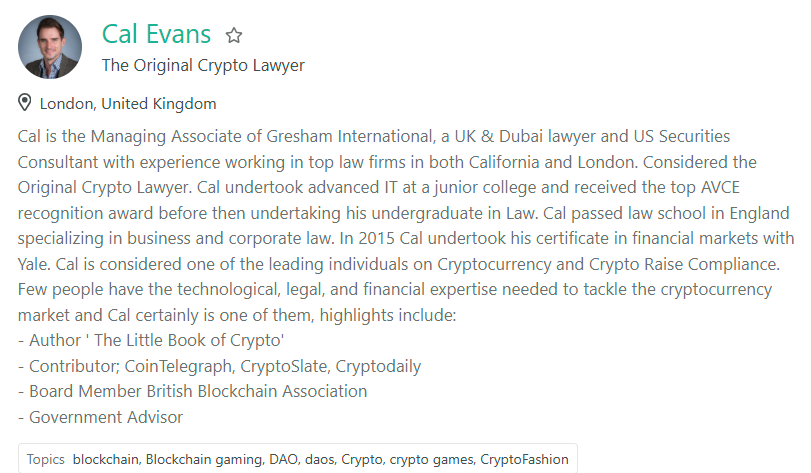The width and height of the screenshot is (811, 473).
Task: Click Gresham International in the bio
Action: click(x=349, y=136)
